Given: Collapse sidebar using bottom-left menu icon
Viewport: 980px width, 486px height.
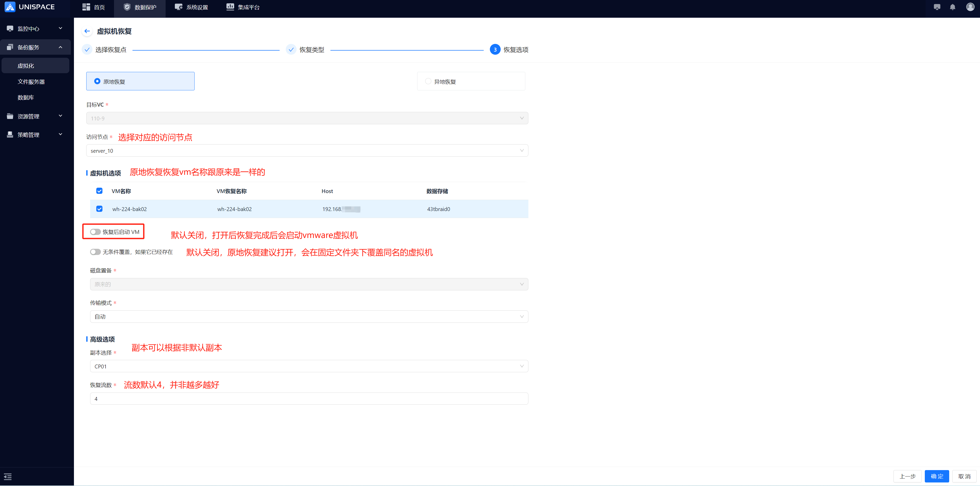Looking at the screenshot, I should pyautogui.click(x=8, y=477).
